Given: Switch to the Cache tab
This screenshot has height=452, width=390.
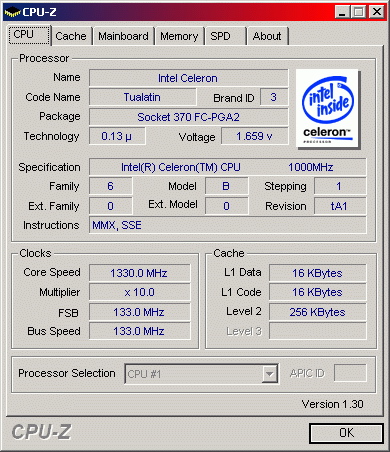Looking at the screenshot, I should click(71, 36).
